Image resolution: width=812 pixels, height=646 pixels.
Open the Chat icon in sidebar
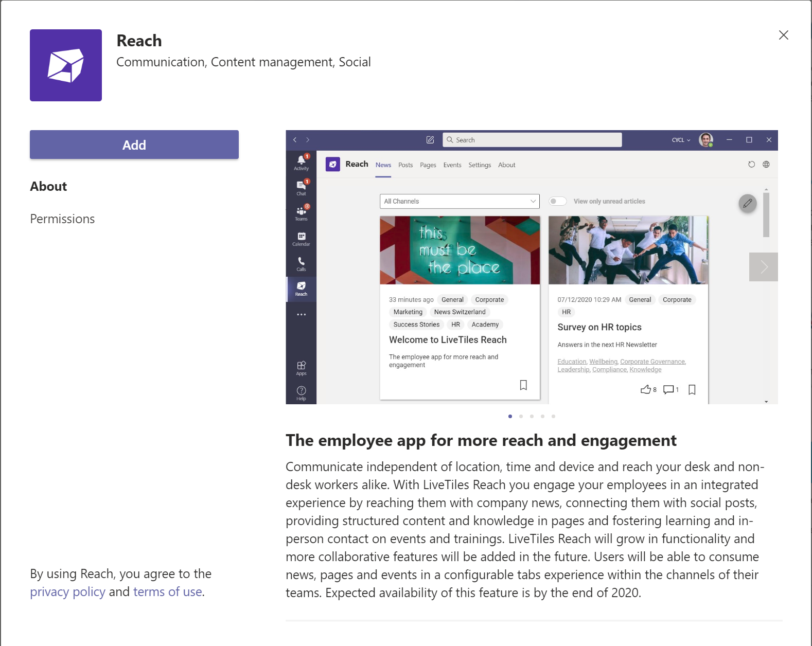302,187
